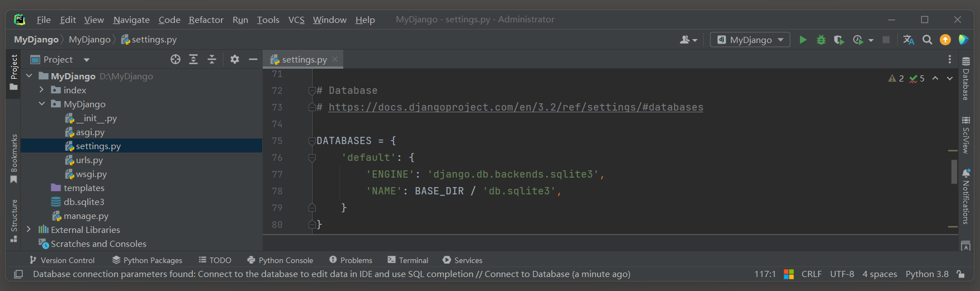Open Code With Me dropdown arrow
The width and height of the screenshot is (980, 291).
pyautogui.click(x=695, y=40)
